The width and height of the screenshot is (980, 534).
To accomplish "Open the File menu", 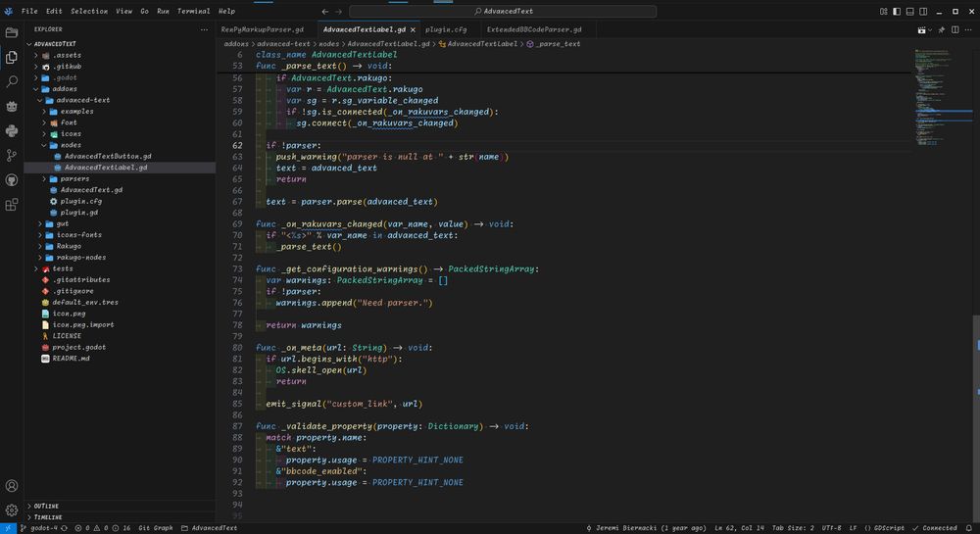I will [x=29, y=11].
